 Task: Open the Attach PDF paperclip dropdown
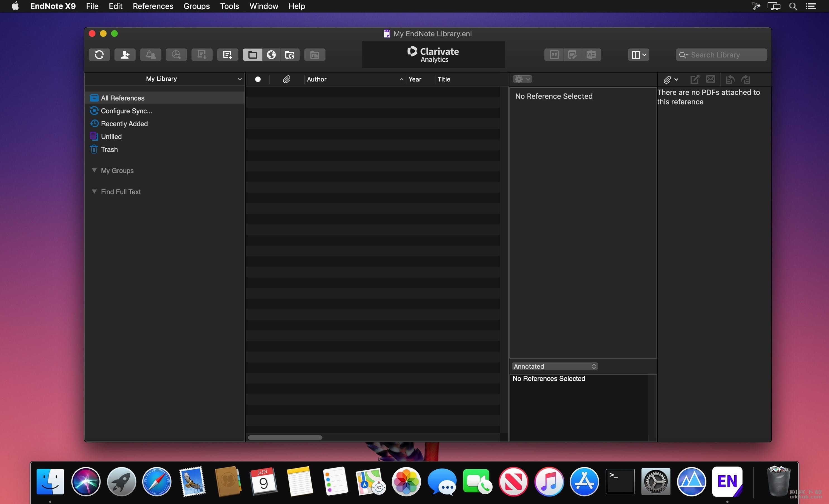coord(670,80)
